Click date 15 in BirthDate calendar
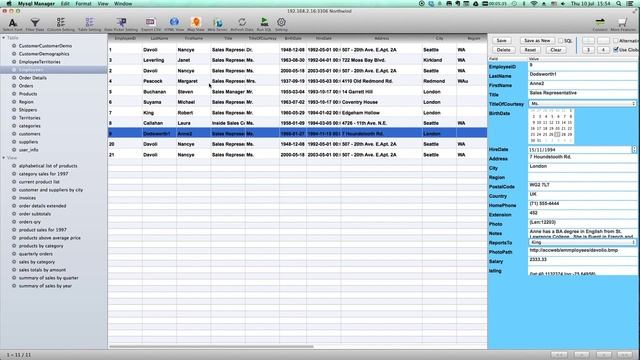Screen dimensions: 640x360 click(569, 122)
